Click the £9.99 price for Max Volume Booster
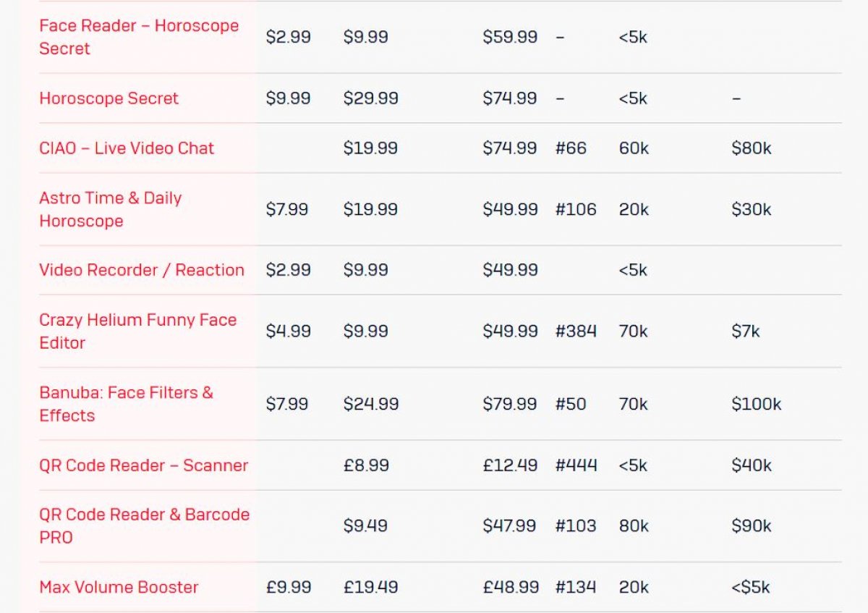Viewport: 868px width, 613px height. tap(289, 587)
